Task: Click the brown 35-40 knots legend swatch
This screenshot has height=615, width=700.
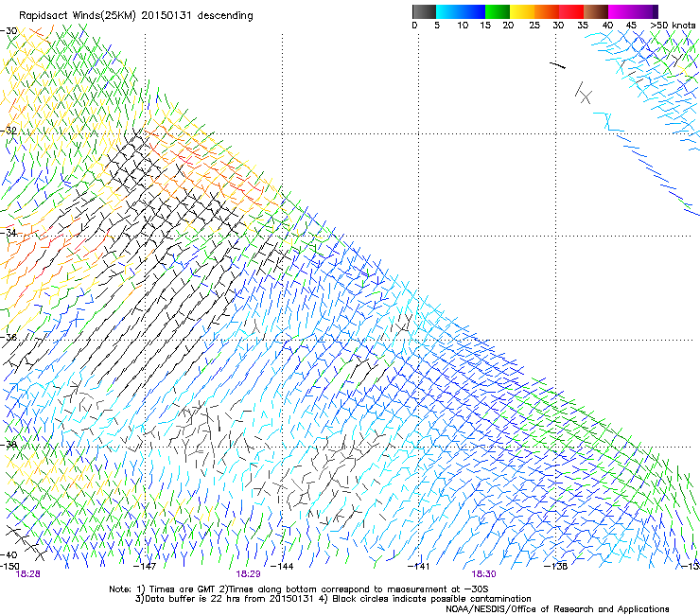Action: tap(596, 11)
